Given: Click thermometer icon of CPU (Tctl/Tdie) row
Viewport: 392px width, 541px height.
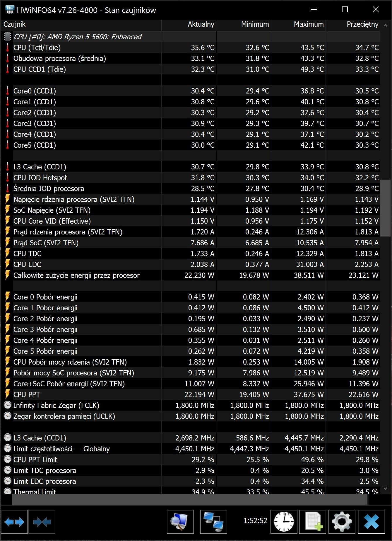Looking at the screenshot, I should click(7, 47).
